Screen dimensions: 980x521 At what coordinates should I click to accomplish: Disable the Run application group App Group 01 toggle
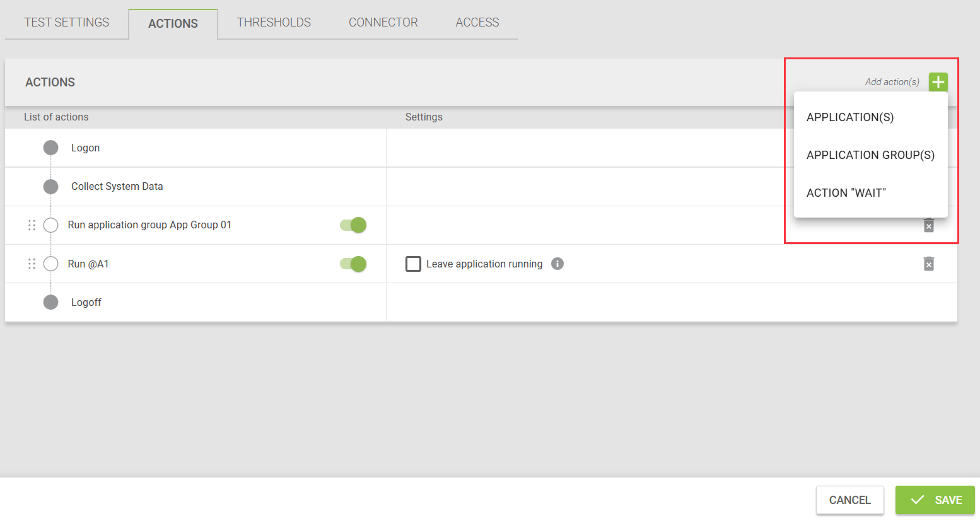coord(353,225)
